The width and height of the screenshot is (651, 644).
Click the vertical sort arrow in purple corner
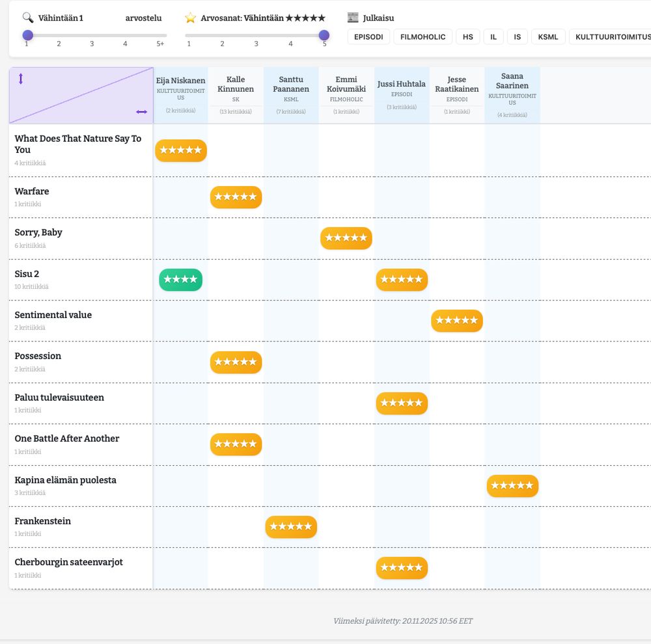21,79
